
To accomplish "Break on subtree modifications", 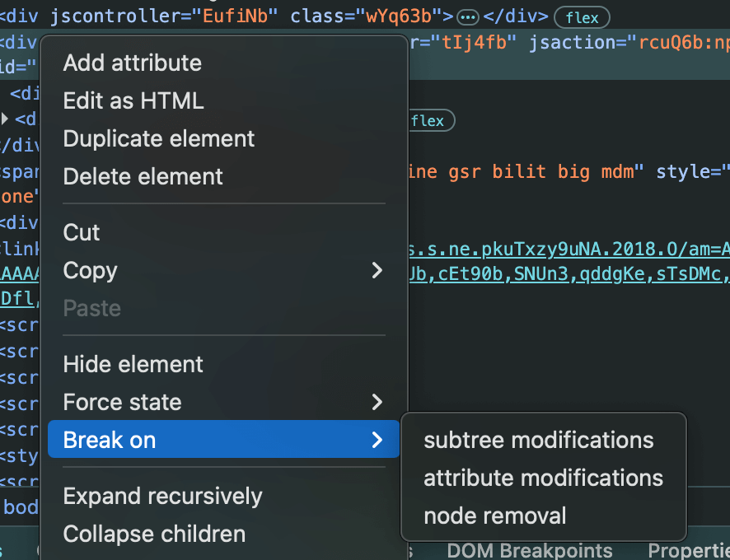I will [x=538, y=440].
